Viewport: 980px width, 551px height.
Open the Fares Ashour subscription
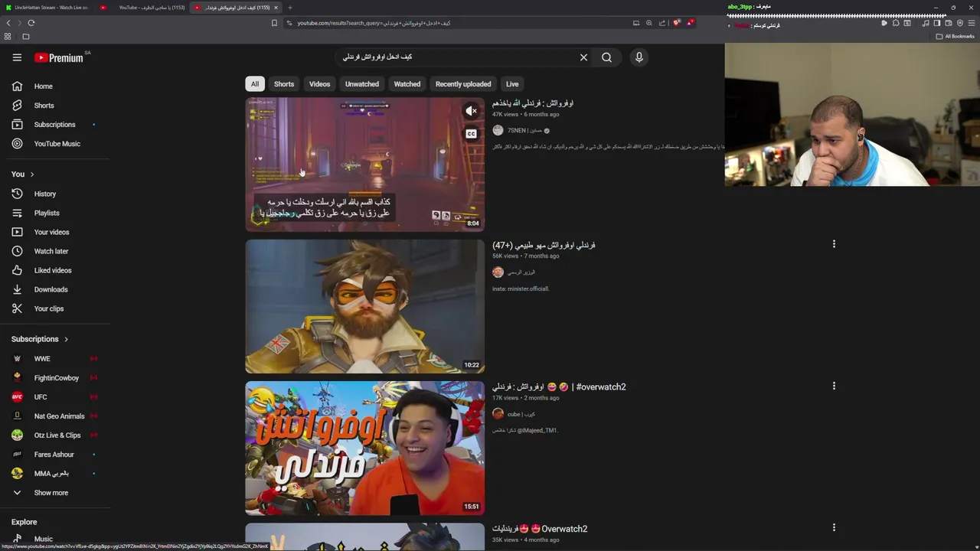click(x=54, y=455)
